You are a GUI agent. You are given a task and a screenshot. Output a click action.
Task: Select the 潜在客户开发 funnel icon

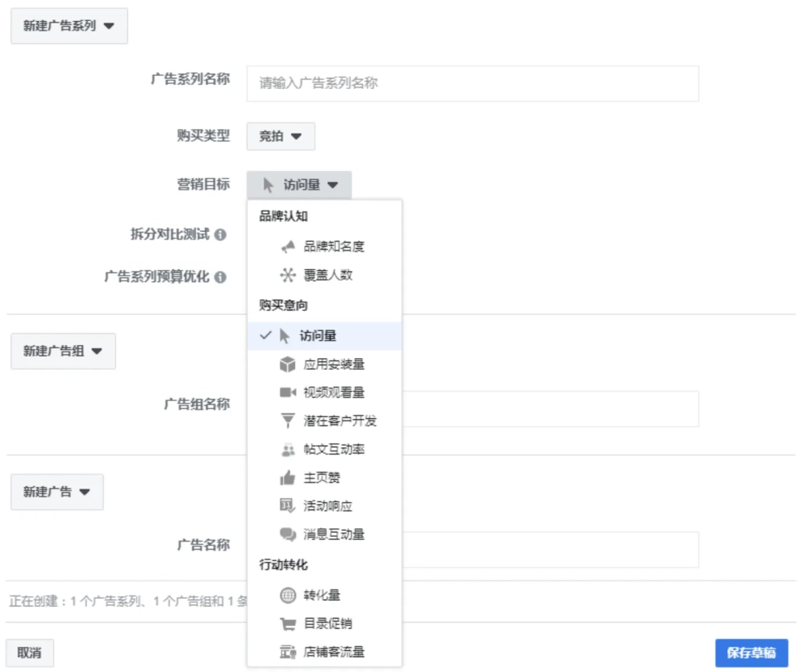[x=288, y=421]
